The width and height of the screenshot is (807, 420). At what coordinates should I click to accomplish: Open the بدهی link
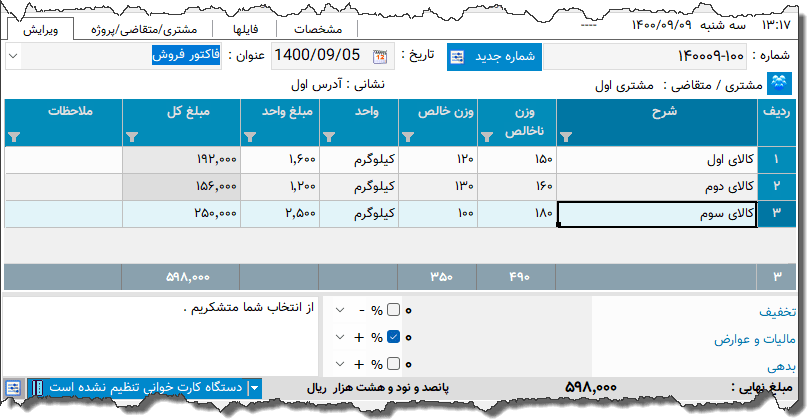[x=781, y=366]
